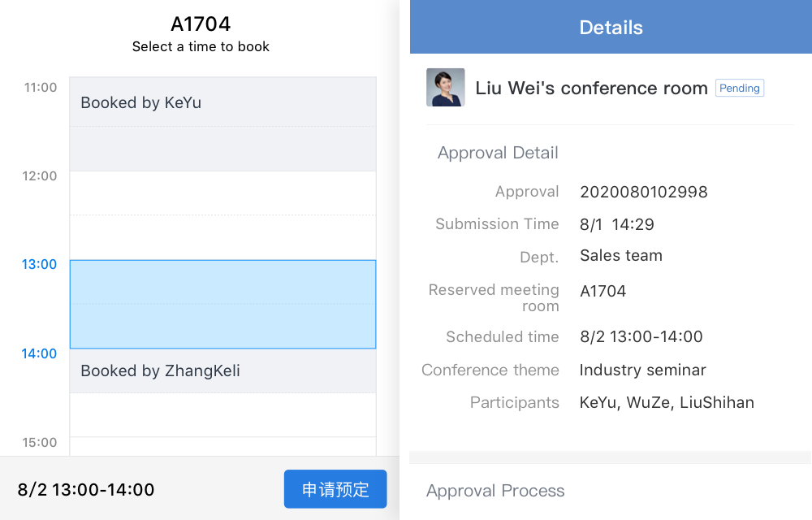The image size is (812, 520).
Task: Click the 申请预定 booking button
Action: coord(335,489)
